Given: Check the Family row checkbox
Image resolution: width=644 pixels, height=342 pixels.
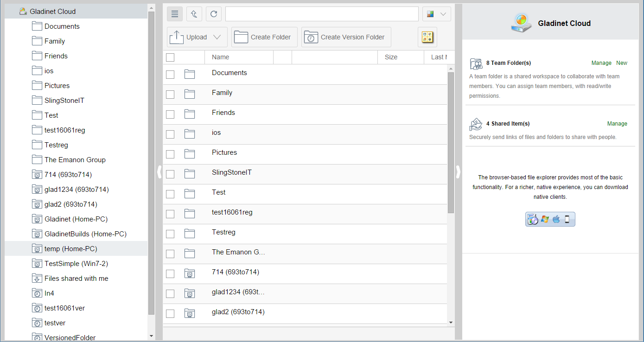Looking at the screenshot, I should [170, 94].
